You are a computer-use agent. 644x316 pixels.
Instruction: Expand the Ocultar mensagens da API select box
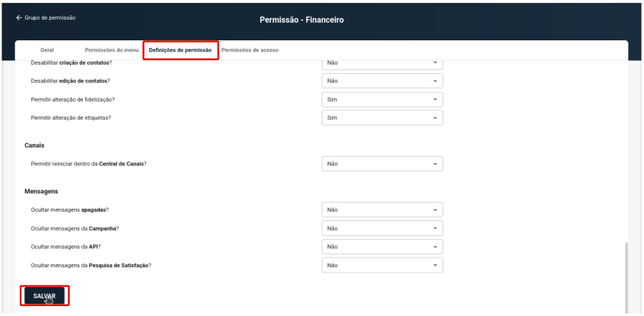pyautogui.click(x=382, y=247)
